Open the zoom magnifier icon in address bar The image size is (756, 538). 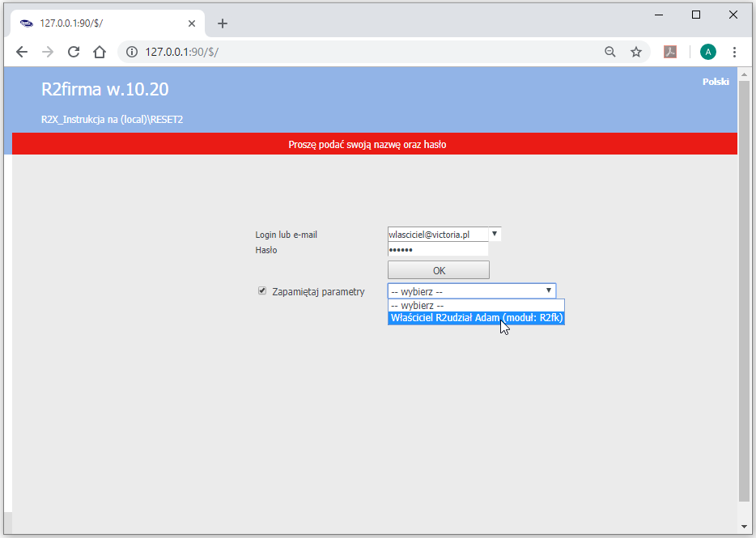pyautogui.click(x=610, y=52)
